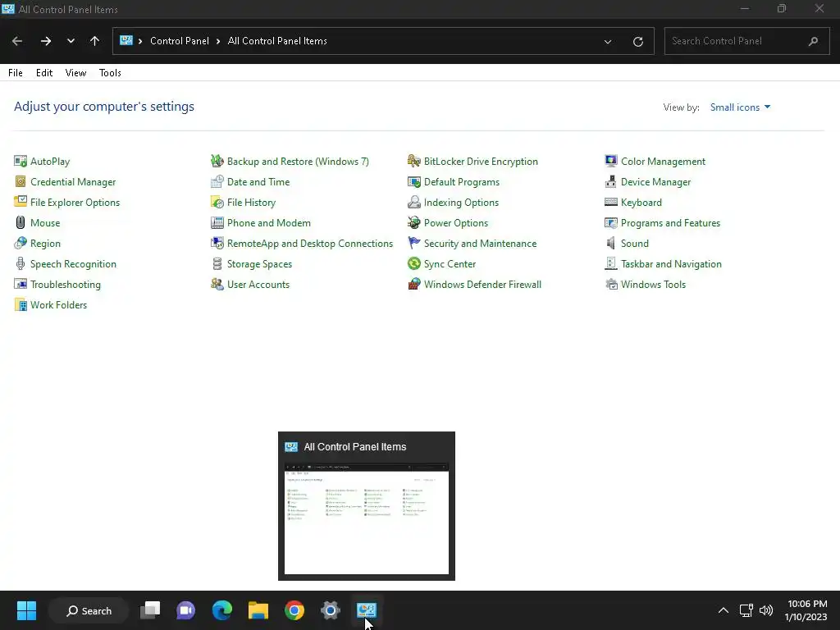Screen dimensions: 840x630
Task: Open the Tools menu
Action: point(110,73)
